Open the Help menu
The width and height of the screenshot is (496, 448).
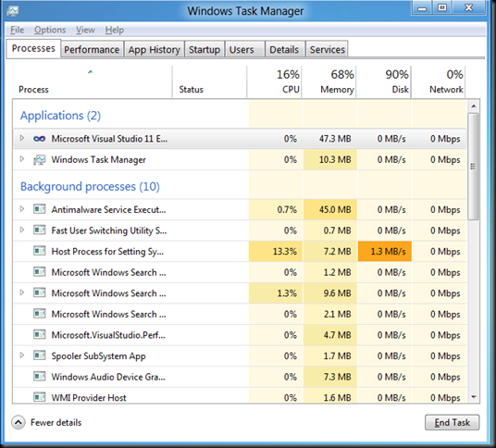point(115,30)
